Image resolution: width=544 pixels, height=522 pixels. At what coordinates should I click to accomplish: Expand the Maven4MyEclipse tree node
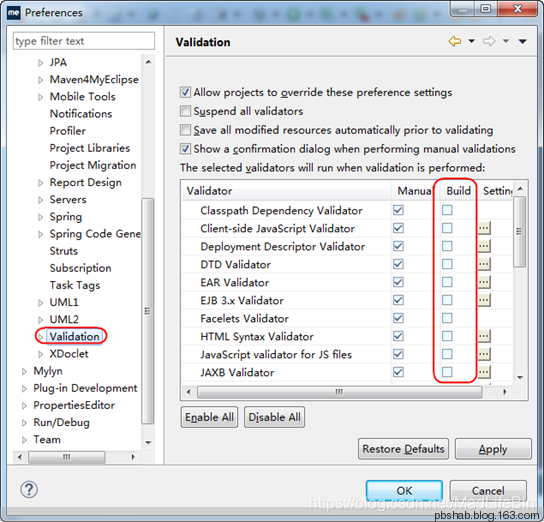41,80
